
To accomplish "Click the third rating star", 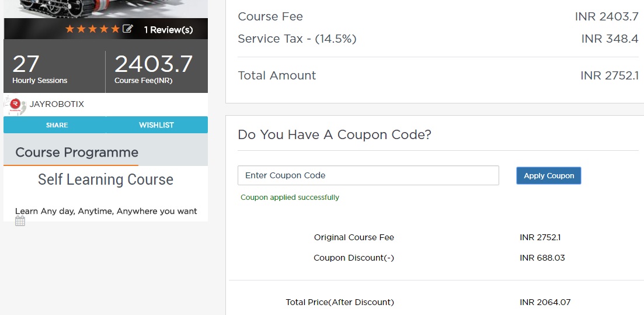I will [93, 29].
